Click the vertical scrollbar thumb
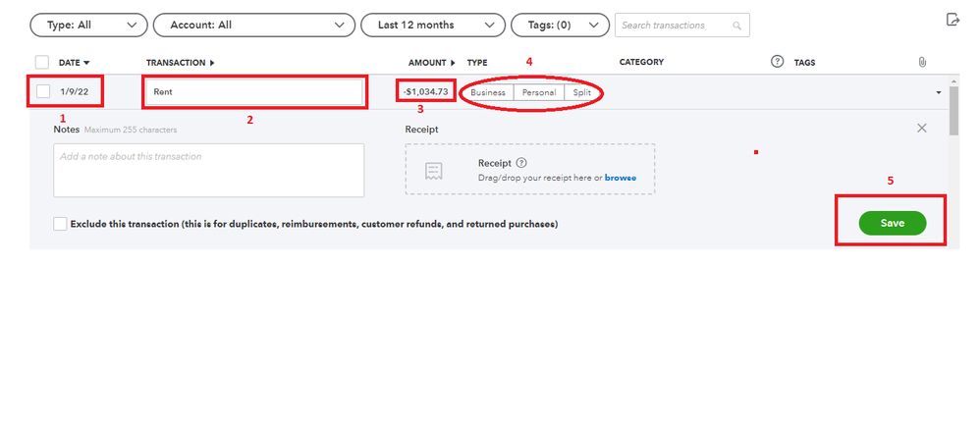The width and height of the screenshot is (980, 426). pyautogui.click(x=953, y=111)
